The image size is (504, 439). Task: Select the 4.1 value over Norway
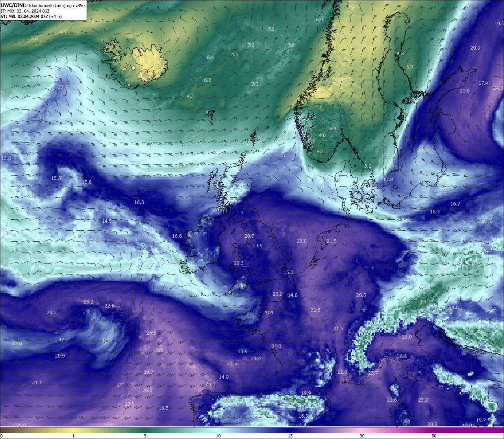[x=321, y=152]
